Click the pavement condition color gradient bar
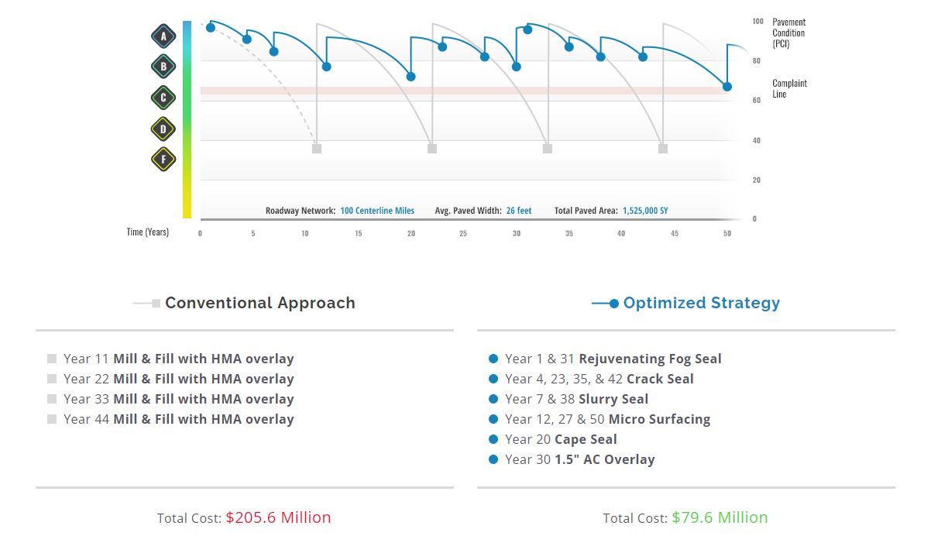Screen dimensions: 931x560 pos(187,119)
